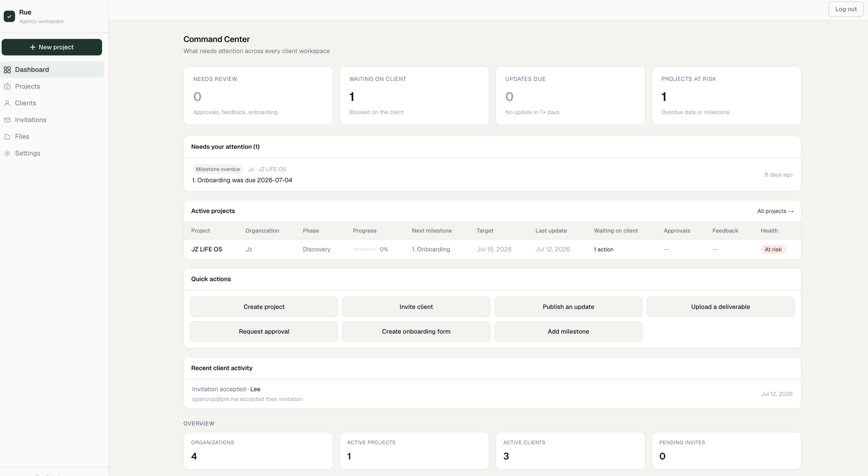Click the JZ LIFE OS progress bar
Image resolution: width=868 pixels, height=476 pixels.
tap(364, 249)
